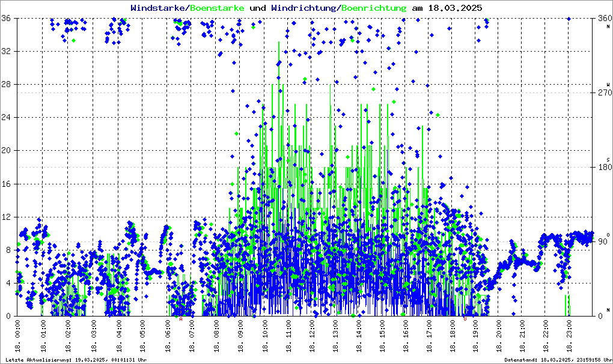613x364 pixels.
Task: Click the 20 value on left axis
Action: (7, 151)
